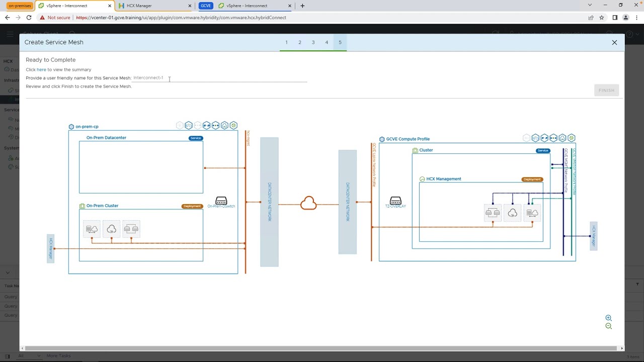The image size is (644, 362).
Task: Zoom in on the topology diagram
Action: pyautogui.click(x=608, y=318)
